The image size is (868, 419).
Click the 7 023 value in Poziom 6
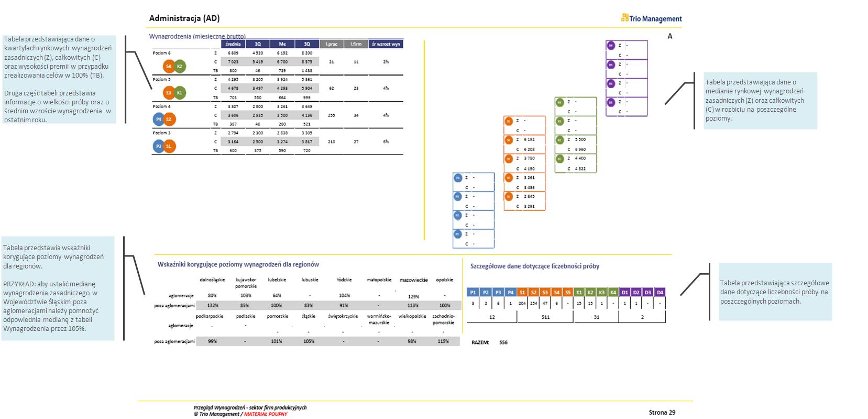pyautogui.click(x=233, y=62)
